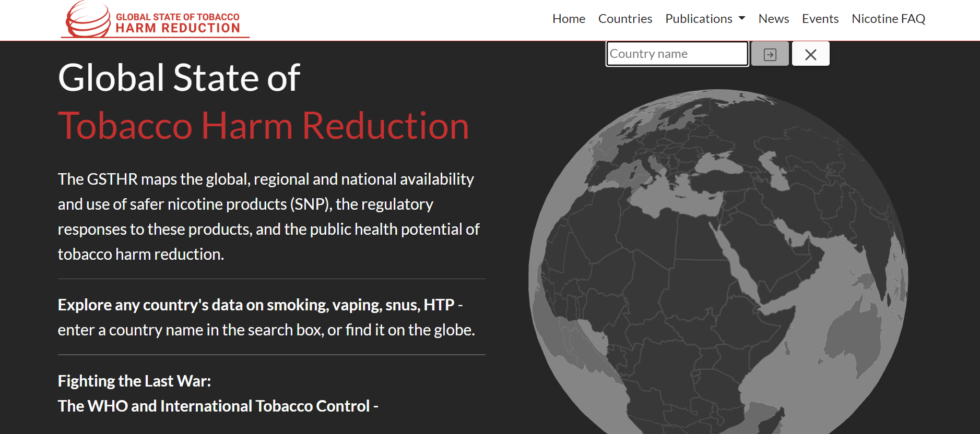The height and width of the screenshot is (434, 980).
Task: Submit country search with arrow icon button
Action: pyautogui.click(x=770, y=54)
